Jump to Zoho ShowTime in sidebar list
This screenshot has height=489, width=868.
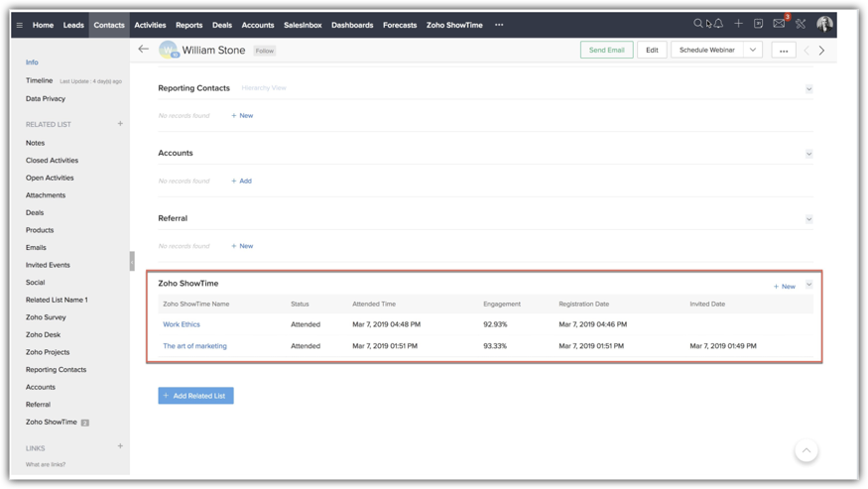click(52, 422)
